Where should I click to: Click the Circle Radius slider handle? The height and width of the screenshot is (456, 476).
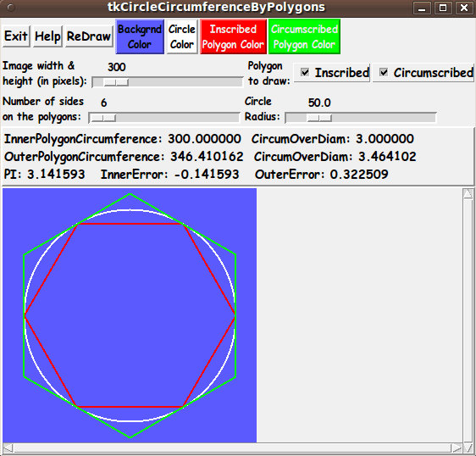[x=319, y=118]
